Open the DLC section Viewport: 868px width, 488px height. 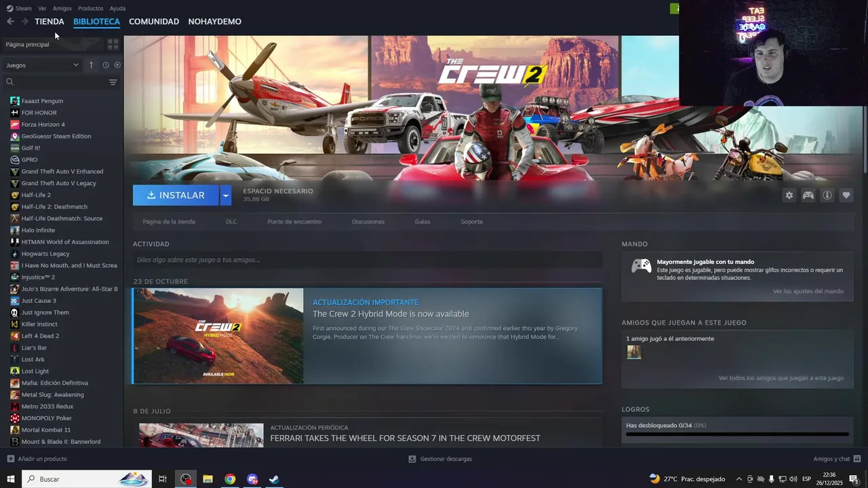coord(231,222)
